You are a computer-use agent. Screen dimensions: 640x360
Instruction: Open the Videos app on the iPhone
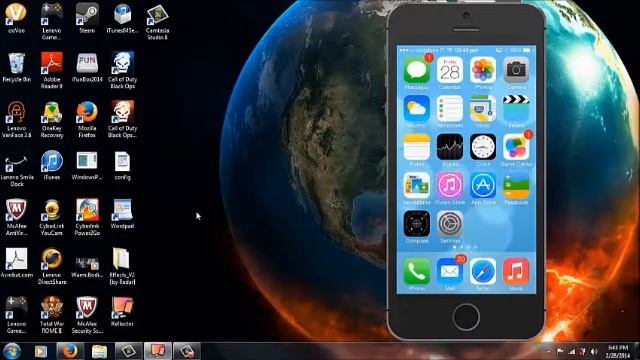(x=516, y=109)
